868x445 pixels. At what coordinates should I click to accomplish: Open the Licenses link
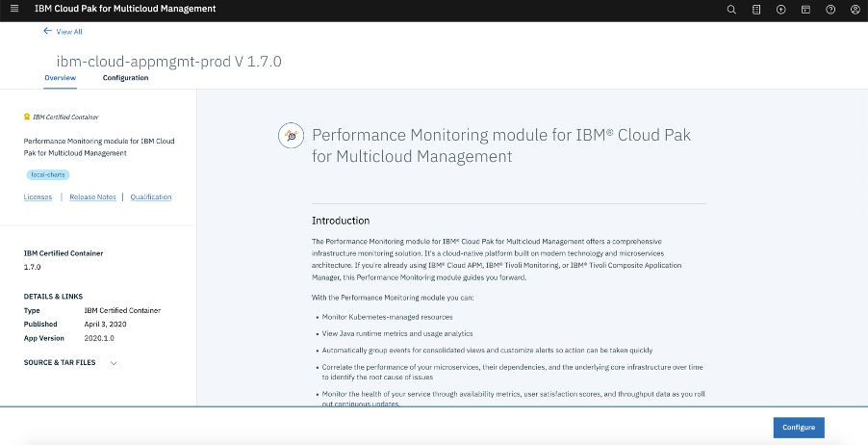(x=38, y=196)
